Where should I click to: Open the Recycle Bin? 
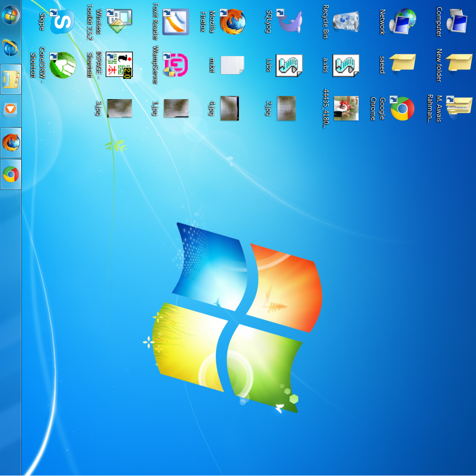coord(345,21)
